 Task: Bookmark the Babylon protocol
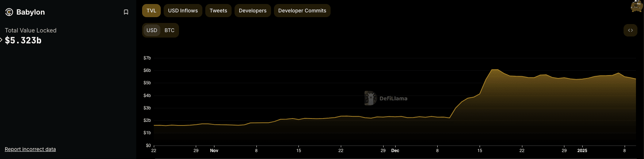[126, 12]
